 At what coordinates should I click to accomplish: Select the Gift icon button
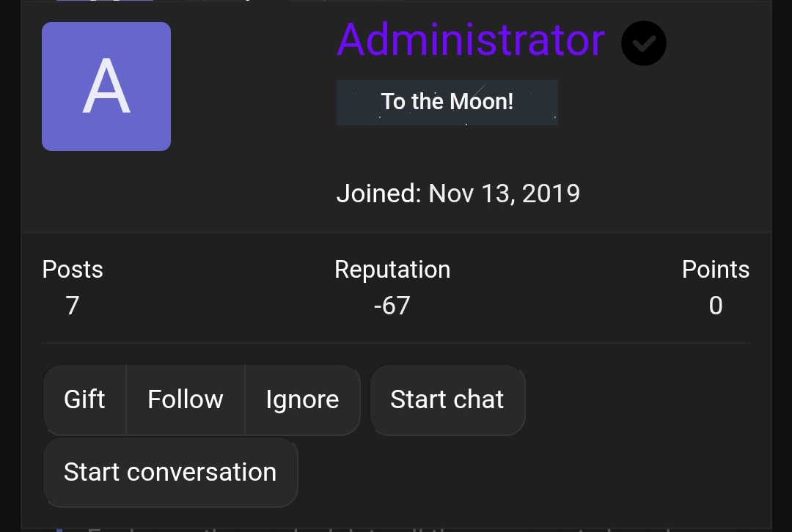click(x=84, y=399)
